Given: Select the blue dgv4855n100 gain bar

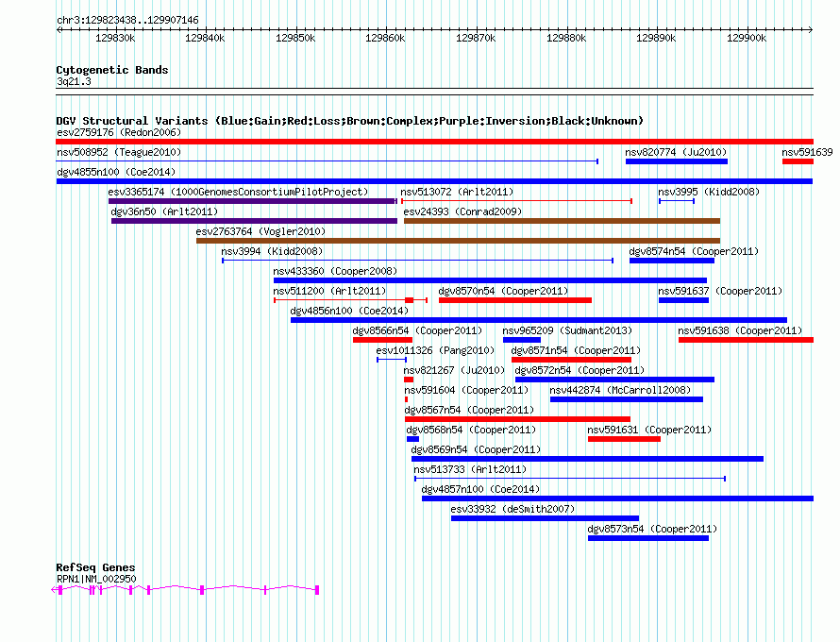Looking at the screenshot, I should tap(434, 181).
